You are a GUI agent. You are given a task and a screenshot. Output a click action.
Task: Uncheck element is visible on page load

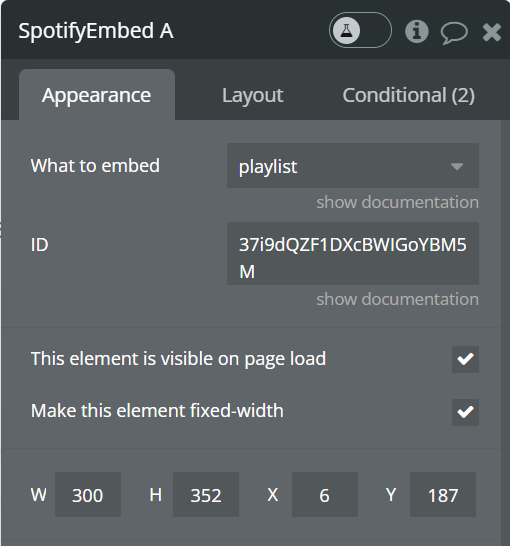tap(465, 359)
